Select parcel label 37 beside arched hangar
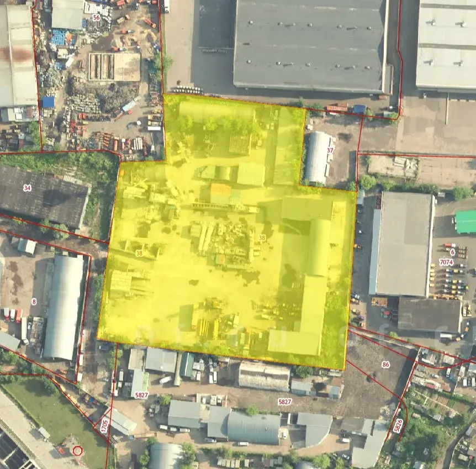The width and height of the screenshot is (476, 469). coord(330,150)
